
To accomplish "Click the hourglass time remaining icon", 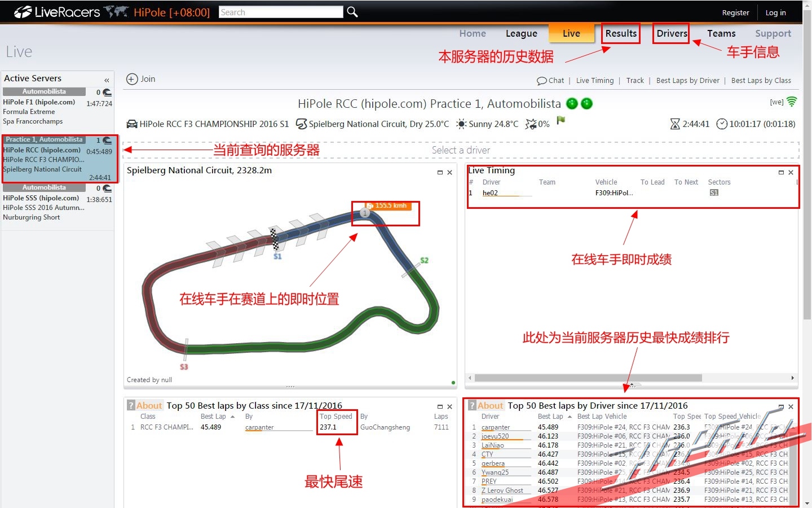I will click(675, 124).
